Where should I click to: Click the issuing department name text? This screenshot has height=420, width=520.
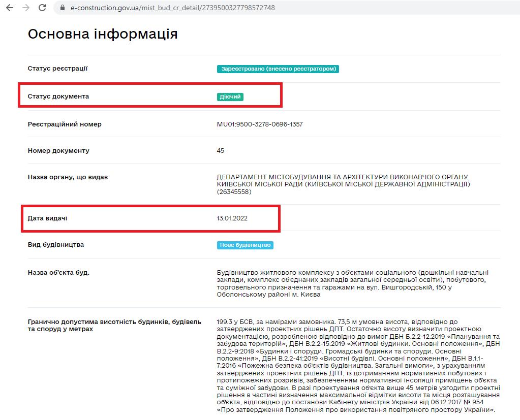point(342,184)
